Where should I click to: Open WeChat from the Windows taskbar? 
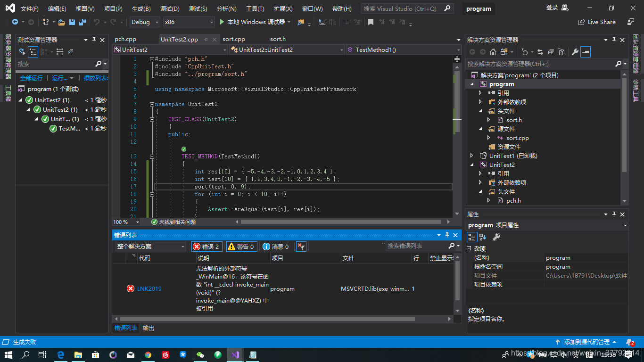coord(200,354)
